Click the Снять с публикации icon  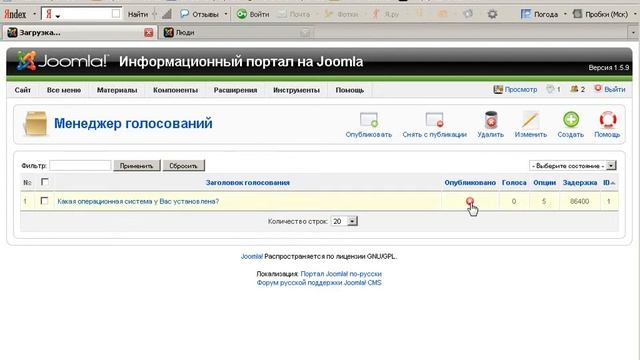[434, 120]
